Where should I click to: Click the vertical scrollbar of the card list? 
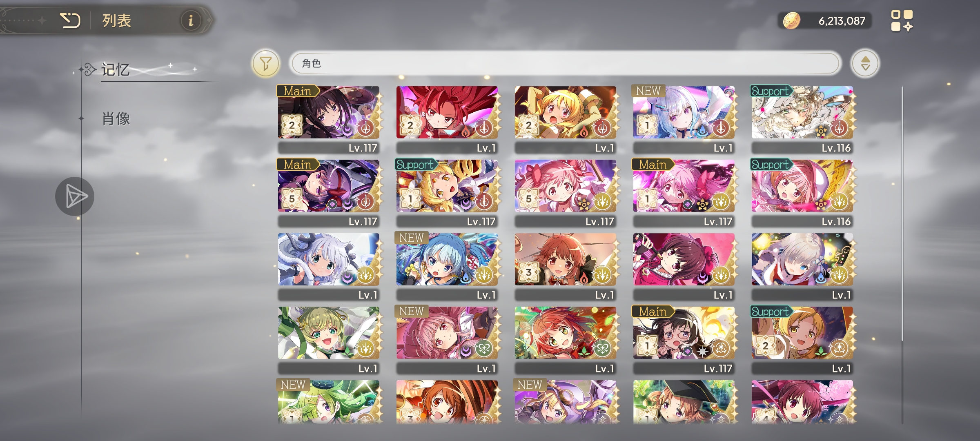pyautogui.click(x=902, y=214)
